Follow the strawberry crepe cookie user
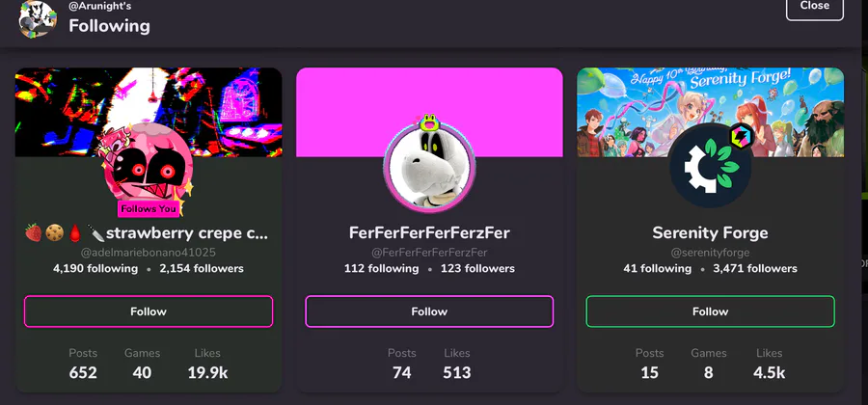 [149, 311]
